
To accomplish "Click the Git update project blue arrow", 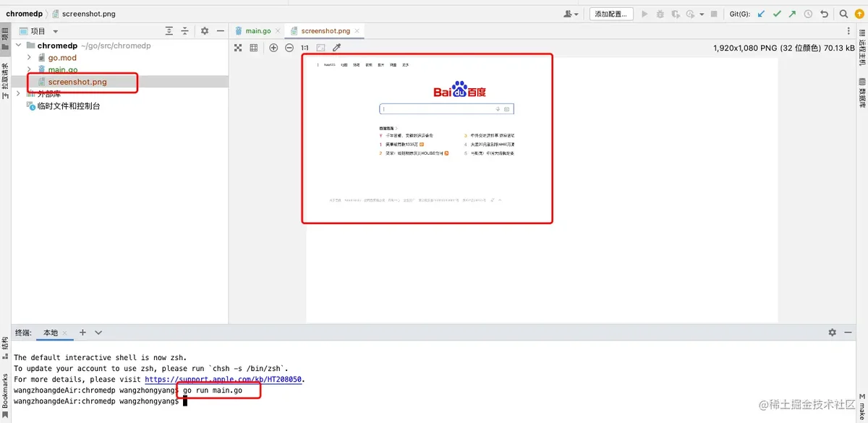I will pyautogui.click(x=761, y=14).
